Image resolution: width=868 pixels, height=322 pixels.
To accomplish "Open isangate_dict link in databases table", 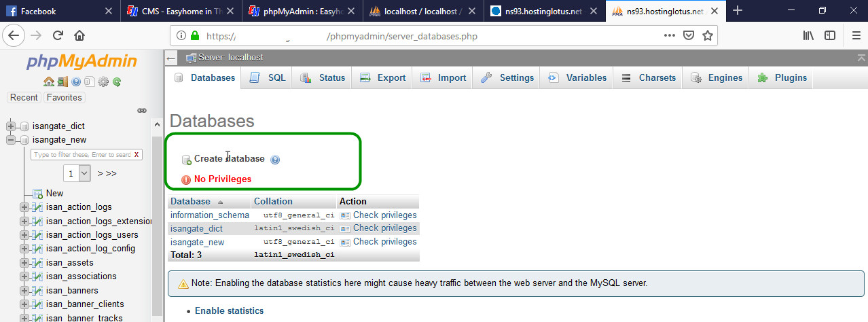I will 196,228.
